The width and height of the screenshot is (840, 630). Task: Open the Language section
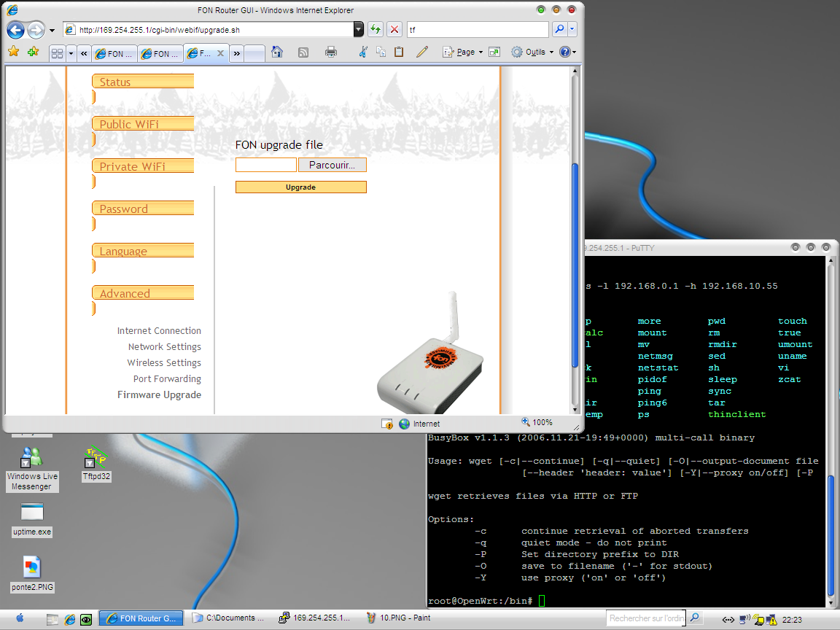[143, 251]
